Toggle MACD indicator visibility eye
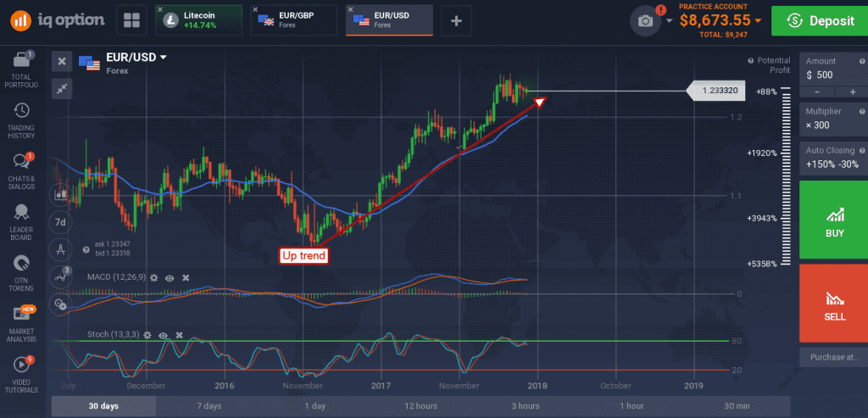868x418 pixels. tap(170, 277)
